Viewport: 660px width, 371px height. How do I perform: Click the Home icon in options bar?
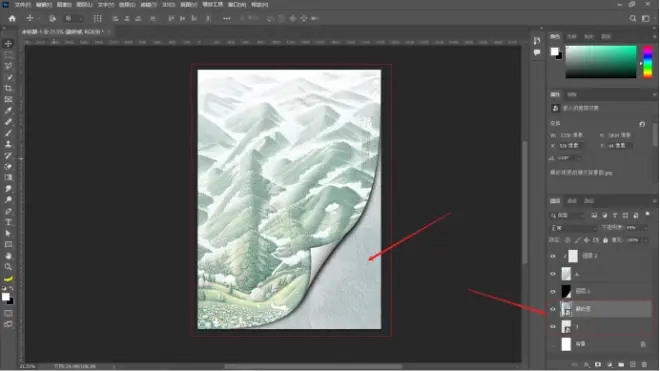pos(12,19)
